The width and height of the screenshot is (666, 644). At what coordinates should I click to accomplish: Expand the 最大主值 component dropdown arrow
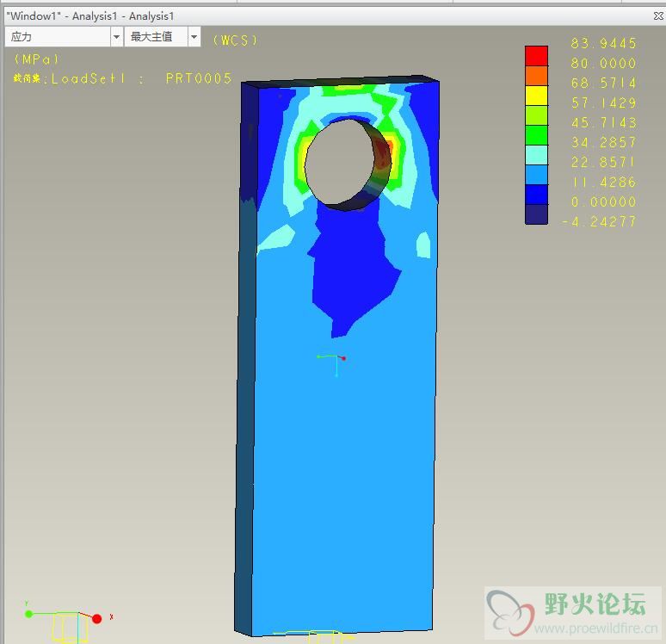194,37
